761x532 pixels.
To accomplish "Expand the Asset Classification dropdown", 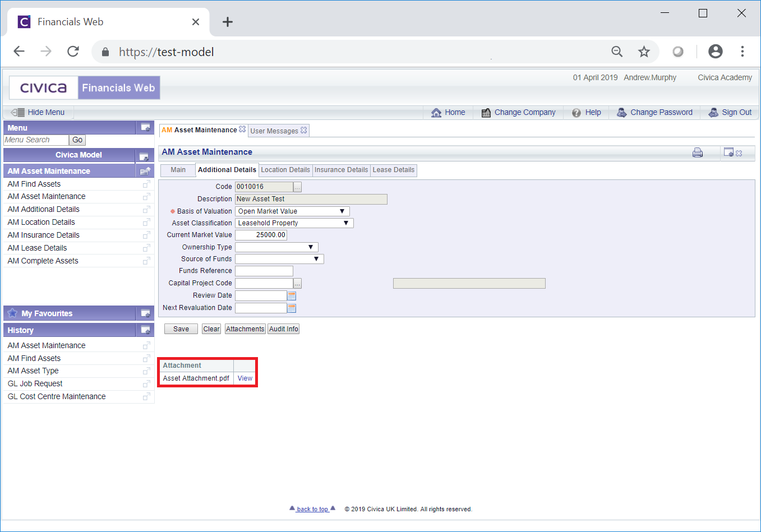I will tap(345, 223).
